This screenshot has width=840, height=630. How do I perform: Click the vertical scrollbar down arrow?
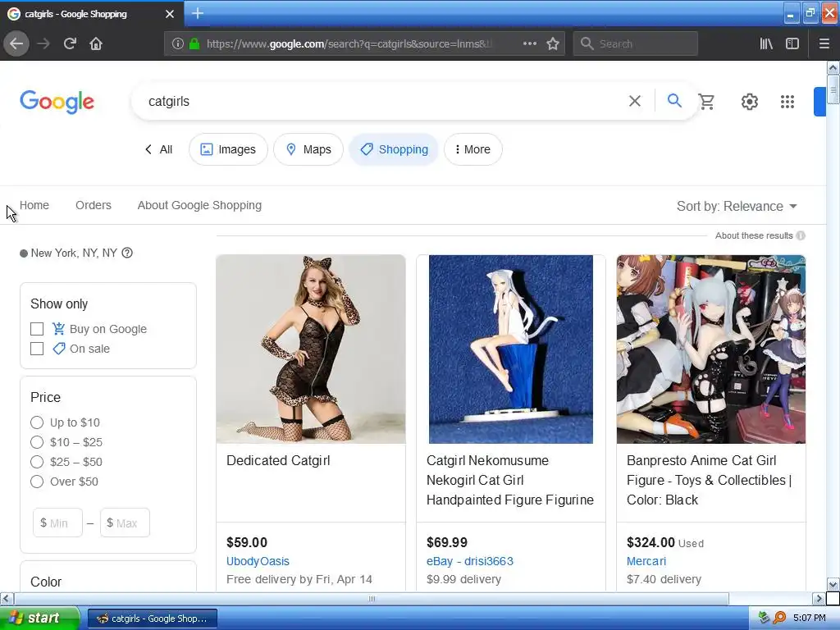(x=833, y=584)
